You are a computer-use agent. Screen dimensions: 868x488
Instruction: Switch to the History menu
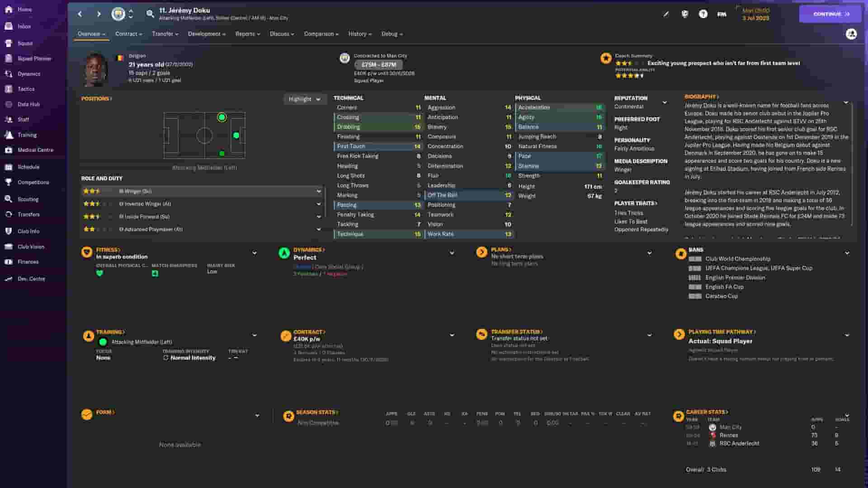coord(359,33)
